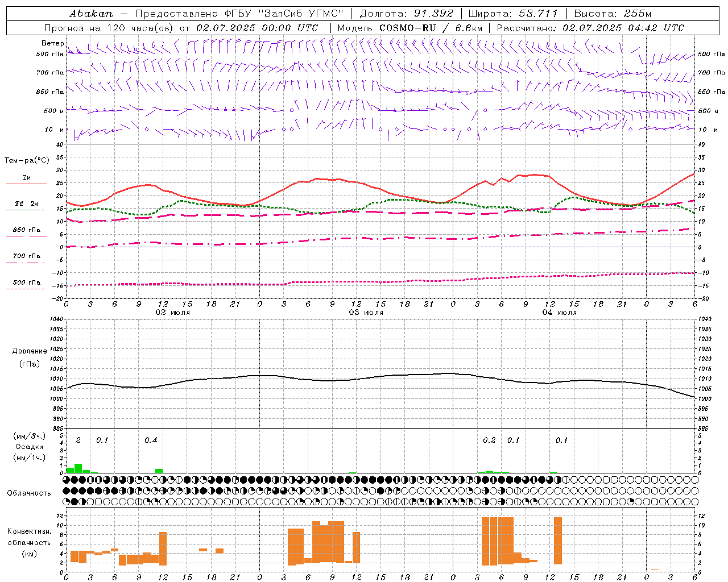Click the Широта: 53.711 value
Viewport: 728px width, 582px height.
point(513,14)
